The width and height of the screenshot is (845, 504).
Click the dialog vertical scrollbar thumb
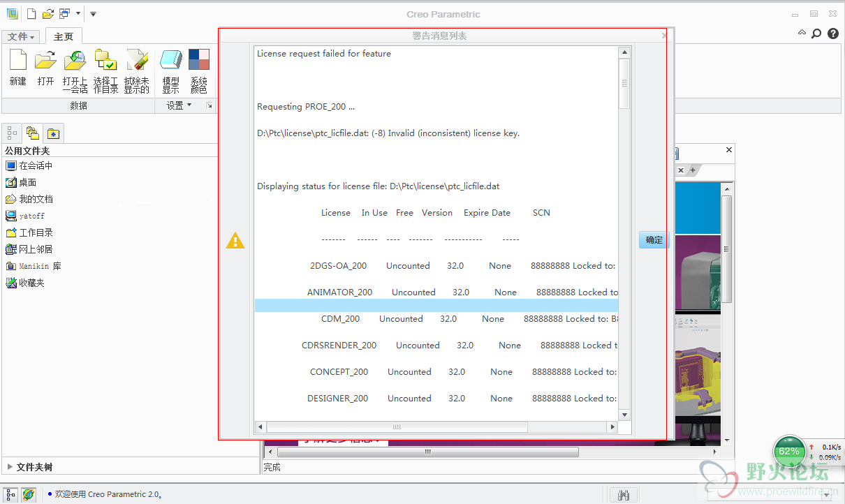click(624, 83)
